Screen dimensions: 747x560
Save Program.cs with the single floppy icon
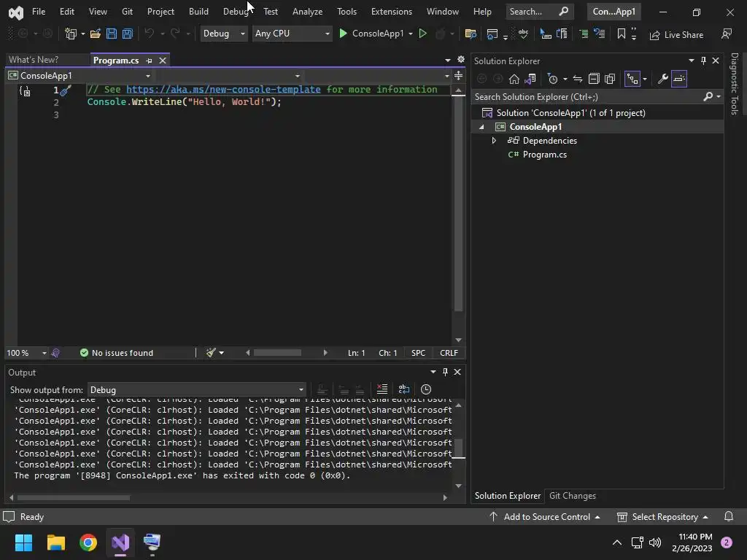[x=112, y=34]
